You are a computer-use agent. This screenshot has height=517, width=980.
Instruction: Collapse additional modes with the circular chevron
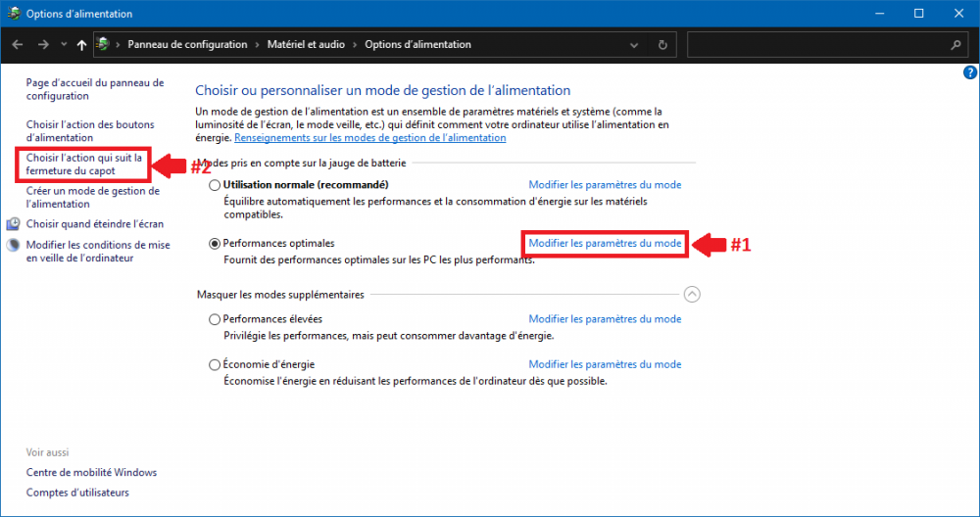tap(692, 294)
